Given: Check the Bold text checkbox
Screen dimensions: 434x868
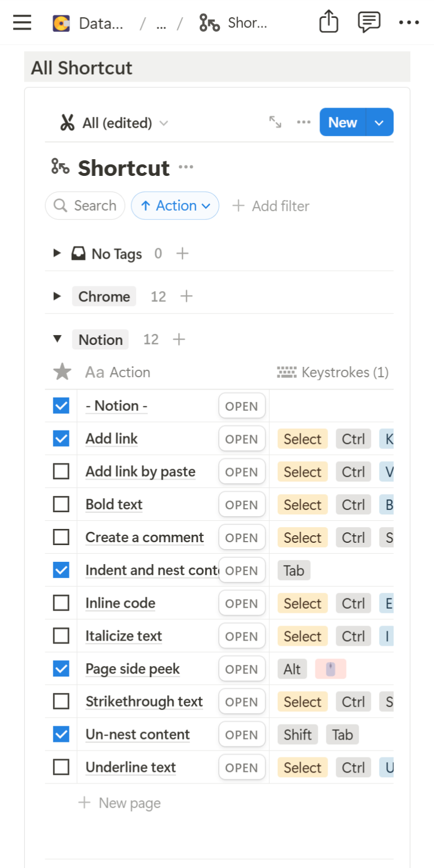Looking at the screenshot, I should (61, 505).
